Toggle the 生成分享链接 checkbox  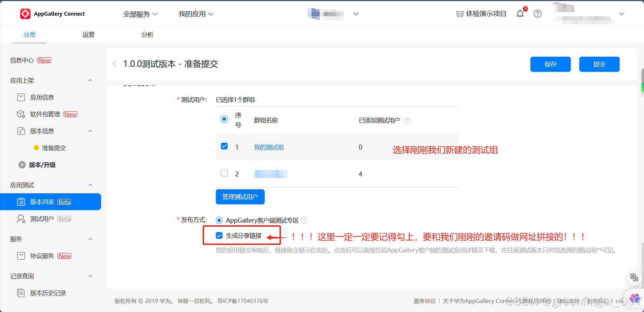[x=219, y=235]
